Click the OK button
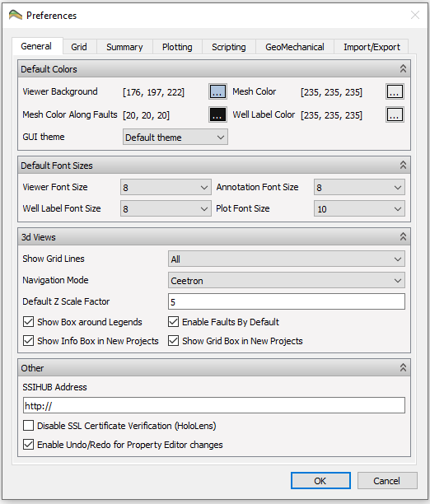 320,481
